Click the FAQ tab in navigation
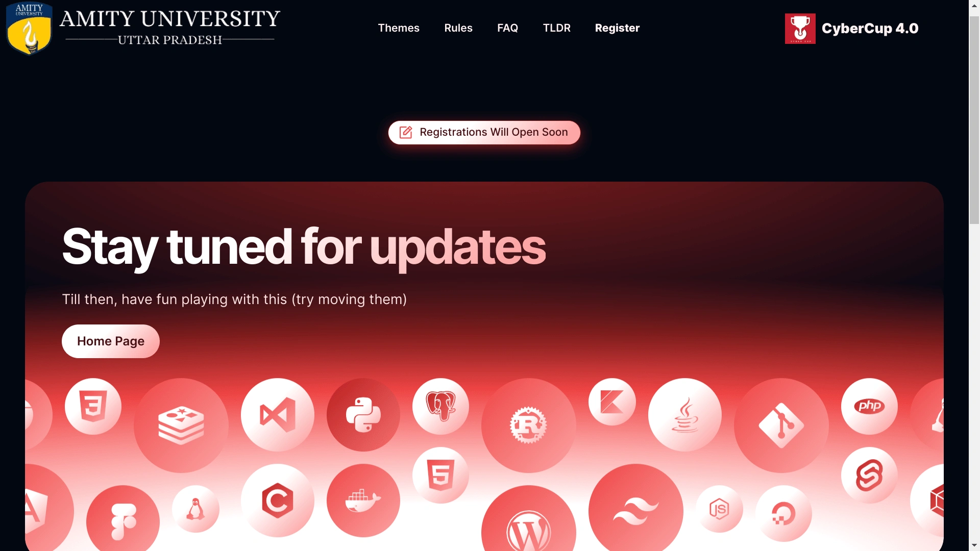This screenshot has height=551, width=980. click(507, 28)
